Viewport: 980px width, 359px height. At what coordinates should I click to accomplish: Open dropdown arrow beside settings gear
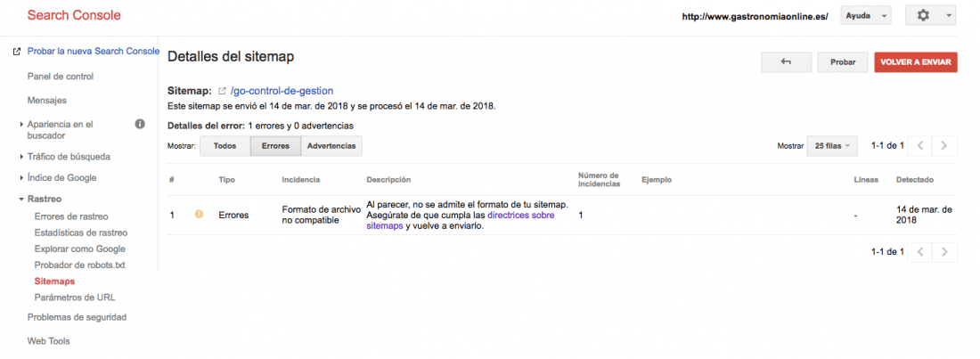[x=949, y=16]
